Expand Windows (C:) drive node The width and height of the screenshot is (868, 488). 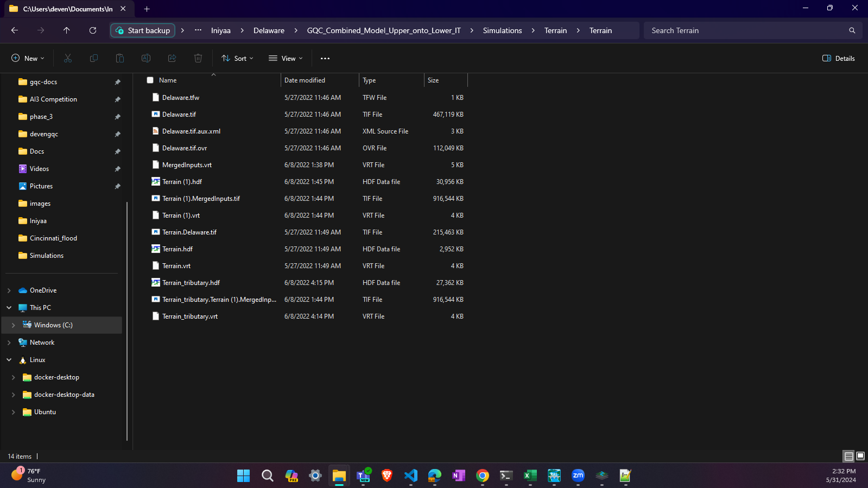tap(14, 325)
